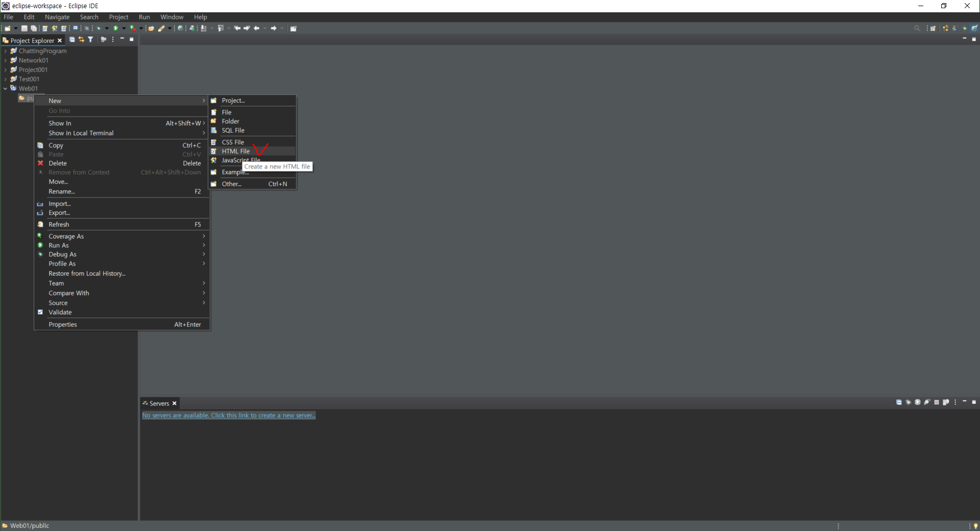Toggle Link with Editor in Project Explorer
The width and height of the screenshot is (980, 531).
pyautogui.click(x=81, y=39)
